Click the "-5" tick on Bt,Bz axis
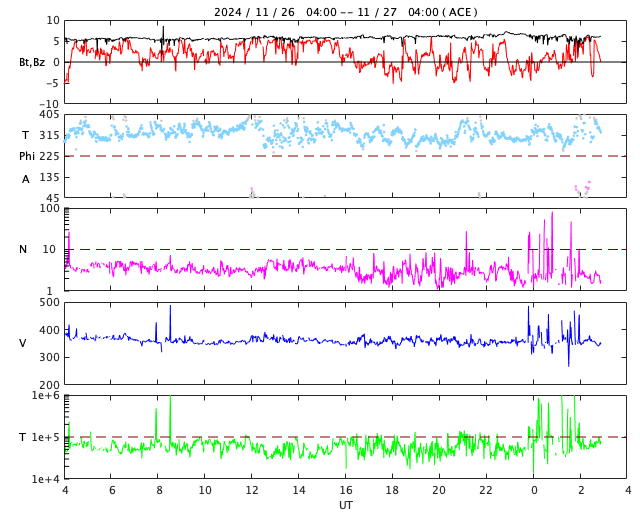The width and height of the screenshot is (640, 512). 53,83
